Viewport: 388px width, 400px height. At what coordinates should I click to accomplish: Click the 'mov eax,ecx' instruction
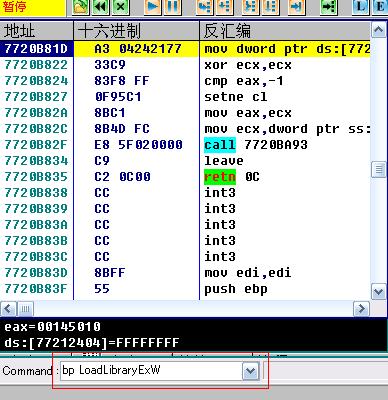coord(248,113)
